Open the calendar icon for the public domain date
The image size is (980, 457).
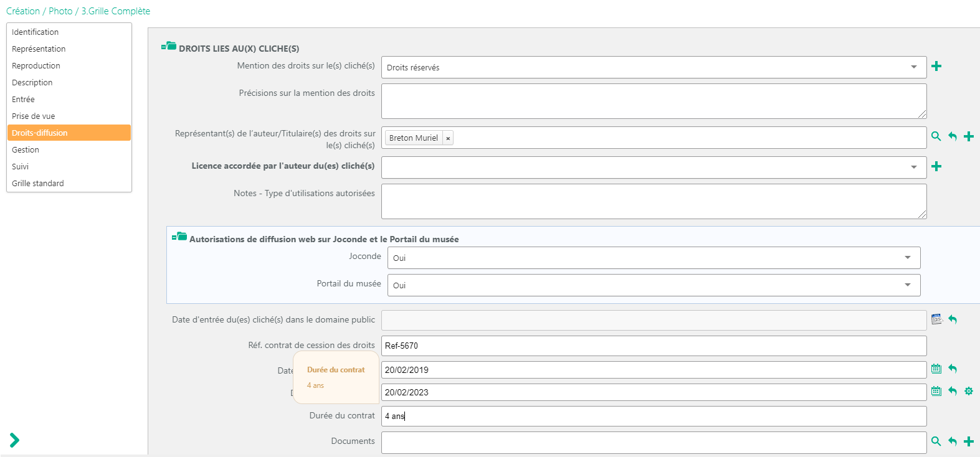(x=936, y=319)
